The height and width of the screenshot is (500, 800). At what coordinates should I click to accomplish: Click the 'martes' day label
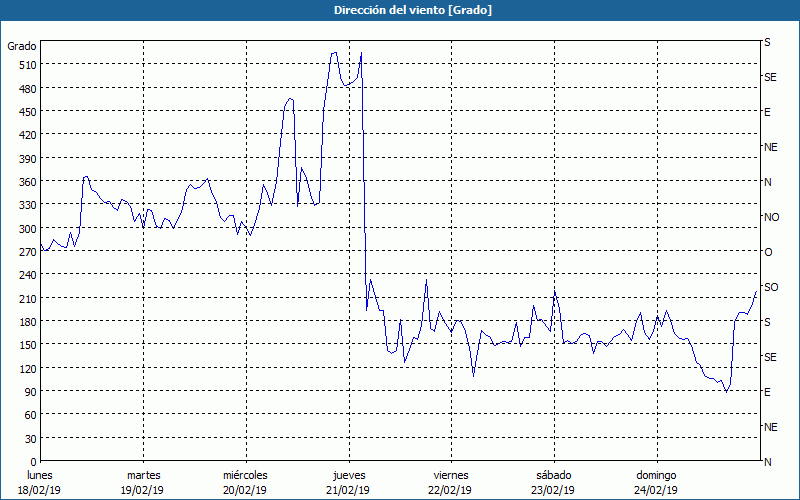tap(144, 475)
